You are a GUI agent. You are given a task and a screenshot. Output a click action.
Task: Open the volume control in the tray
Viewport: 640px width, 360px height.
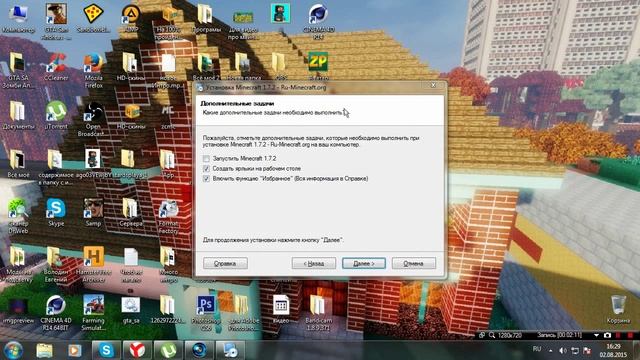(x=563, y=351)
